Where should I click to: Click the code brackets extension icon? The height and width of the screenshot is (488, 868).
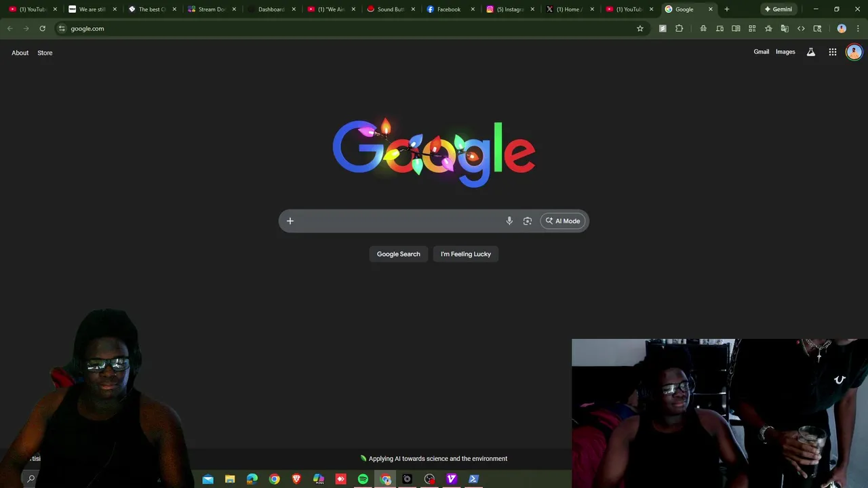click(x=801, y=28)
